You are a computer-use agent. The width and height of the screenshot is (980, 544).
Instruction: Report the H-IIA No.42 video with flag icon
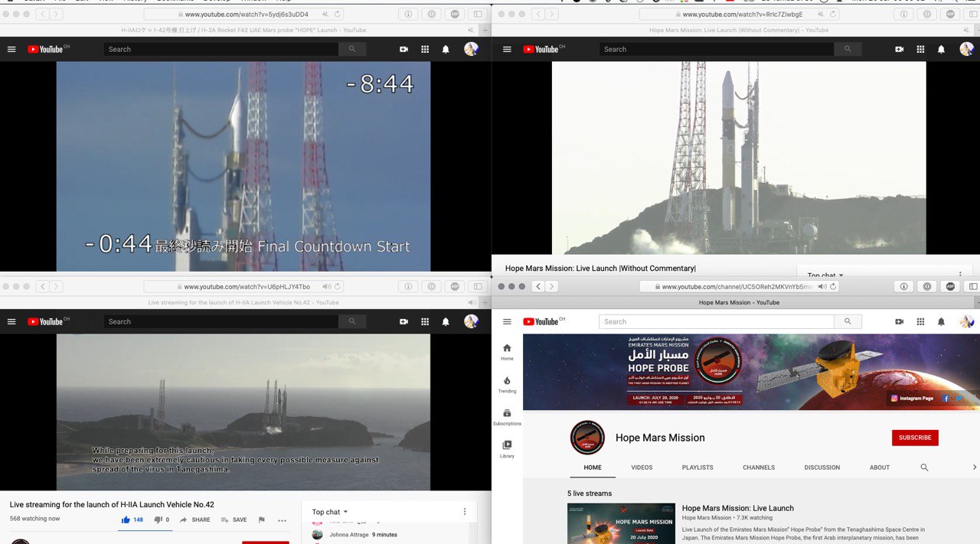(x=261, y=520)
